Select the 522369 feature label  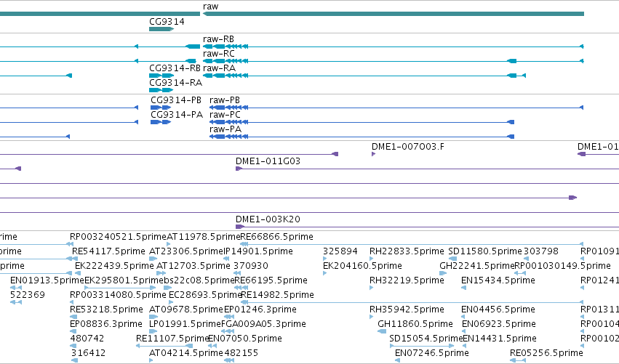[28, 295]
